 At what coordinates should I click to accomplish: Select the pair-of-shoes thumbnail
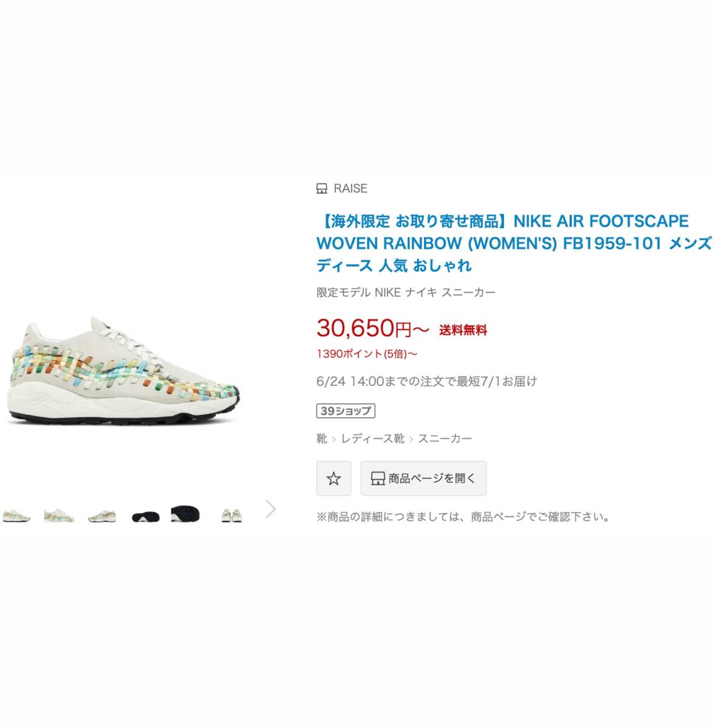coord(230,515)
